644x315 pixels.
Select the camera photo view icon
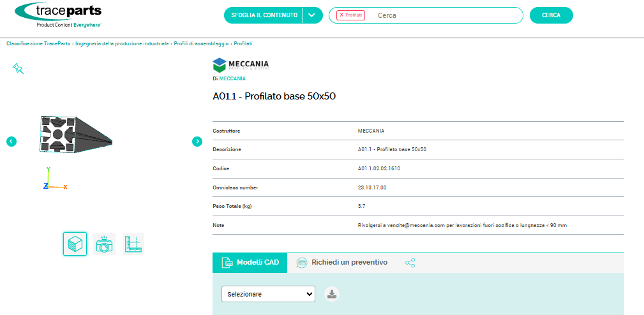click(x=104, y=244)
